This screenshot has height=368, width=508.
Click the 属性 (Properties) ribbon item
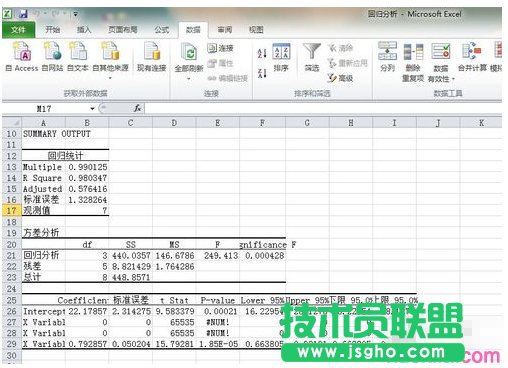pyautogui.click(x=220, y=63)
